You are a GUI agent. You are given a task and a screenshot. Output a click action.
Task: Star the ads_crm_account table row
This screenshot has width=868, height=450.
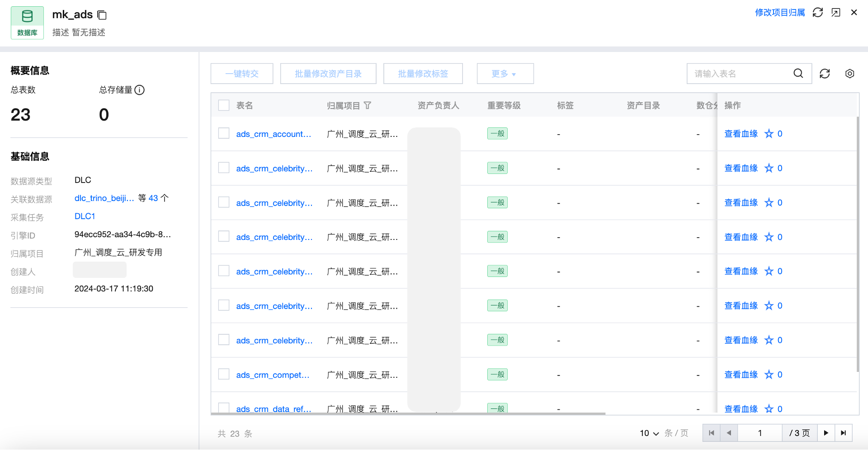coord(769,134)
